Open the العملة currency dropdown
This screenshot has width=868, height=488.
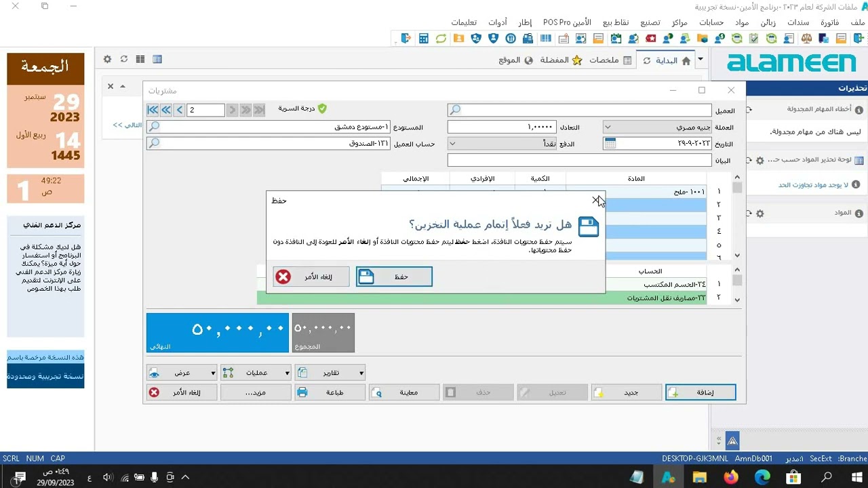point(608,127)
